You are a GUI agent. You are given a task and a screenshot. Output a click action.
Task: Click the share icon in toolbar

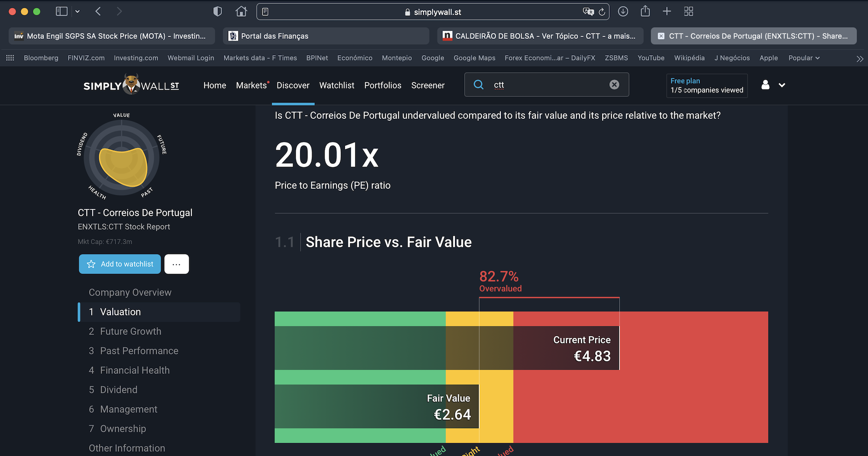tap(645, 11)
